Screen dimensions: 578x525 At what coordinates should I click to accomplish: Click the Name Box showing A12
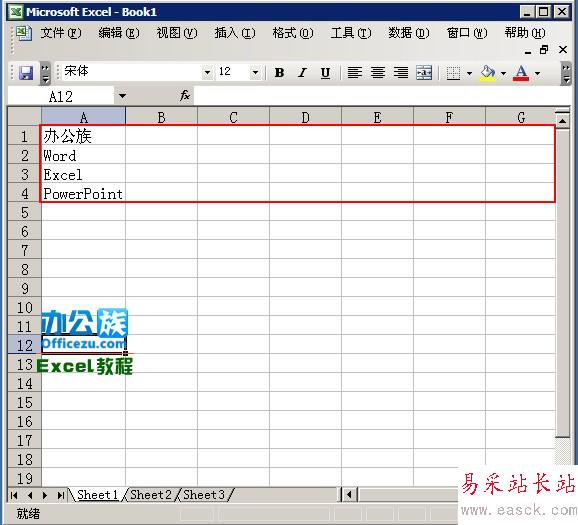[61, 96]
